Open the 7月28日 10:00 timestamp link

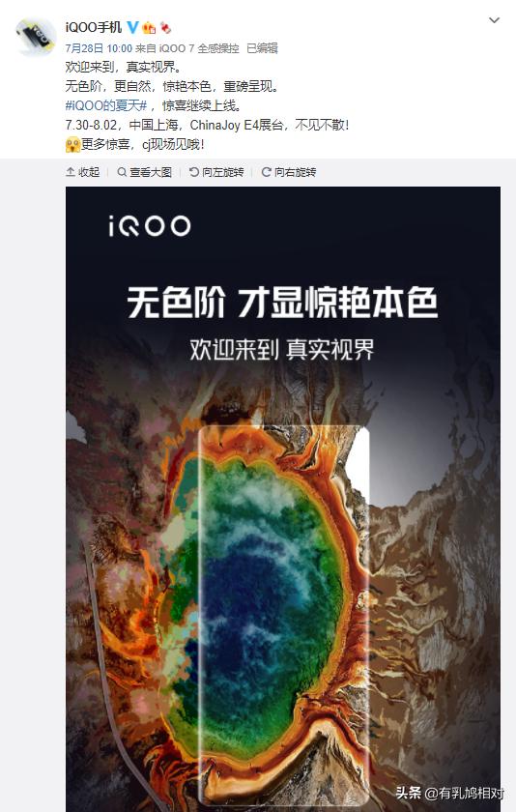coord(99,48)
